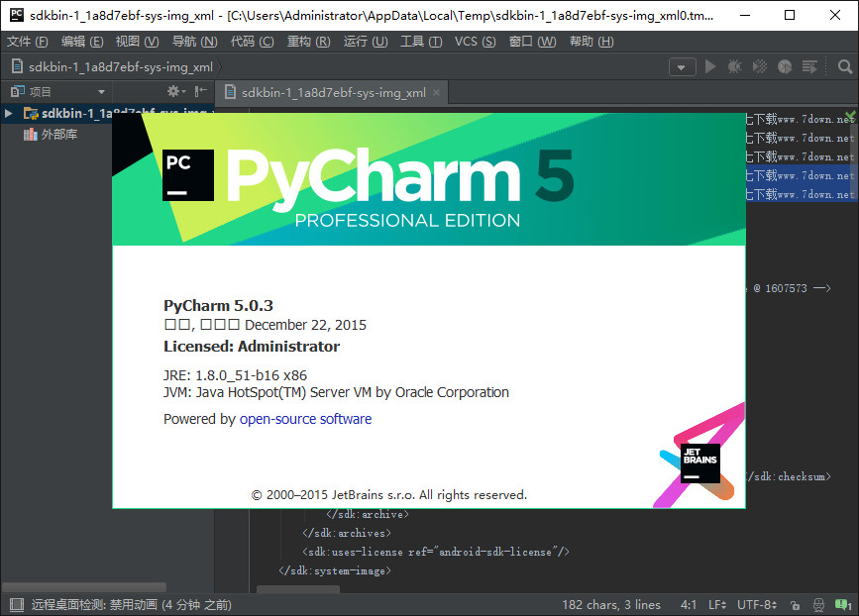Start the Debugger bug icon

(735, 64)
